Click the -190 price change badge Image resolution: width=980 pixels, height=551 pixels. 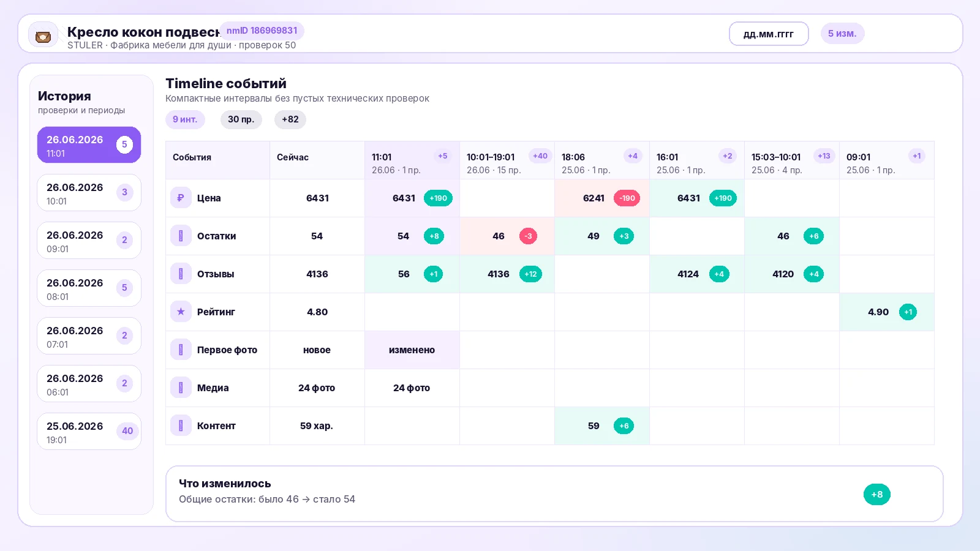tap(627, 198)
